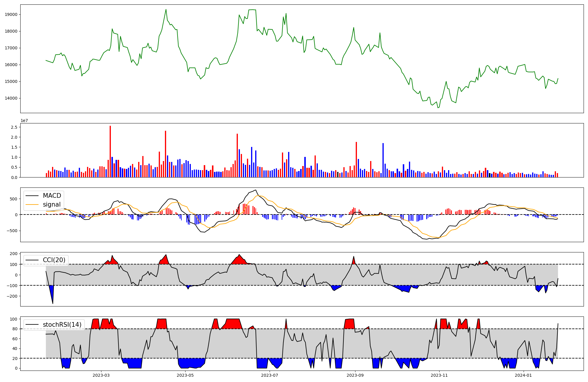
Task: Click the tallest red volume bar
Action: click(x=110, y=151)
